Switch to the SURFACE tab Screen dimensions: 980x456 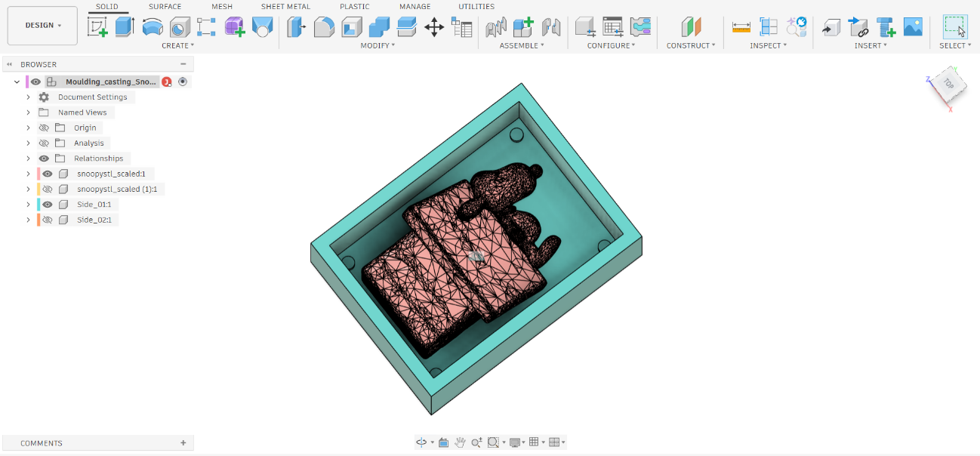click(x=165, y=7)
